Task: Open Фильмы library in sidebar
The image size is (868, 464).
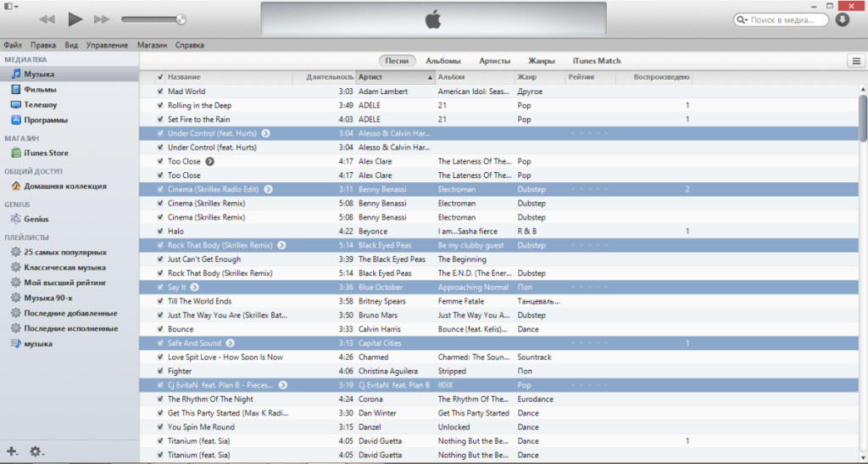Action: tap(40, 89)
